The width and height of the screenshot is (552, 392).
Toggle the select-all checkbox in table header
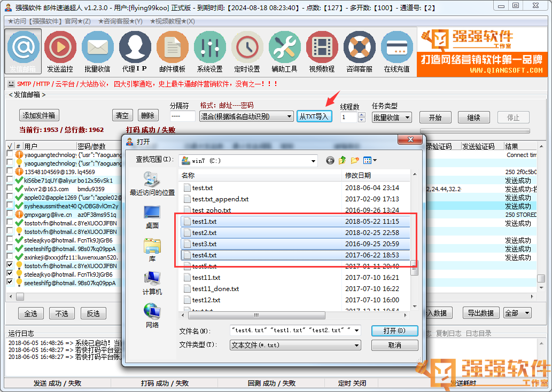[x=10, y=146]
